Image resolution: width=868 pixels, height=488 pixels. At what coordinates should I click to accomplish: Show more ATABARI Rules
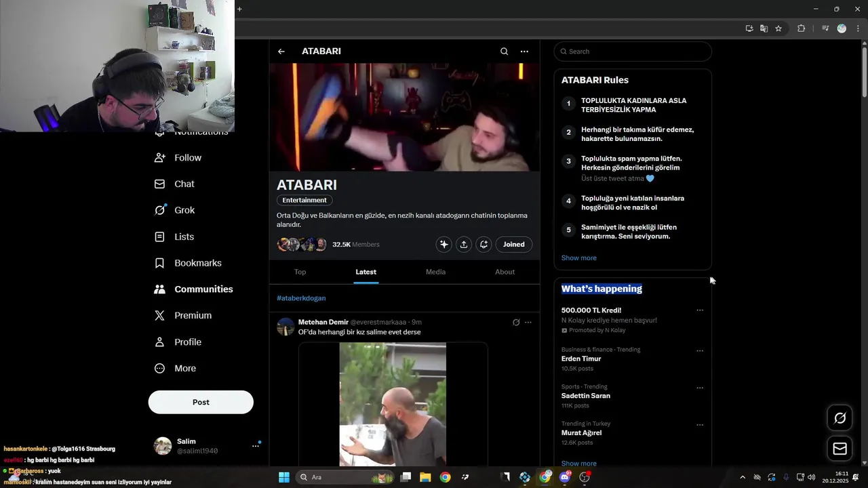tap(579, 258)
